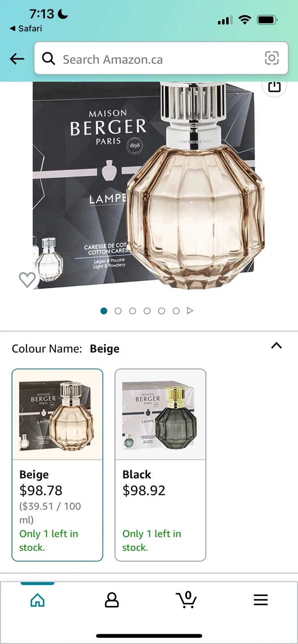This screenshot has height=644, width=298.
Task: Select the Black colour option
Action: click(x=160, y=465)
